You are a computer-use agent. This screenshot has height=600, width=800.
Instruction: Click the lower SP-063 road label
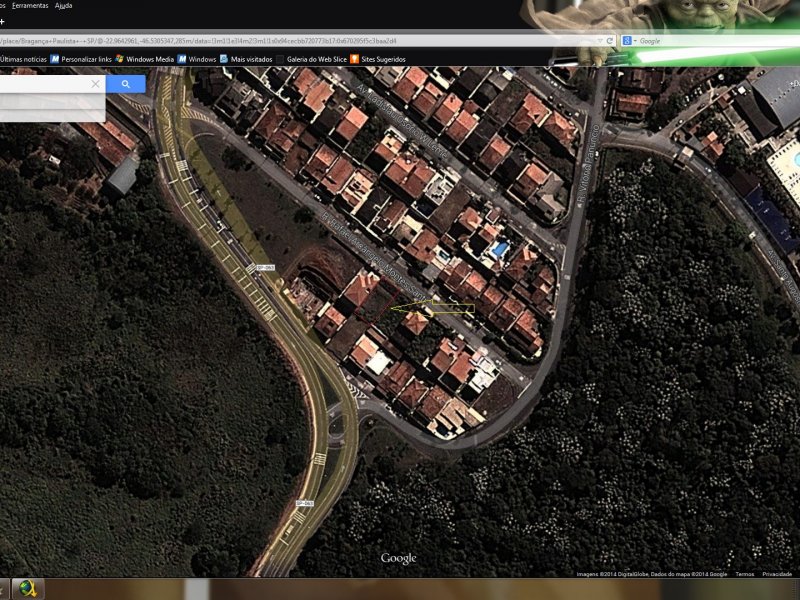pos(305,503)
